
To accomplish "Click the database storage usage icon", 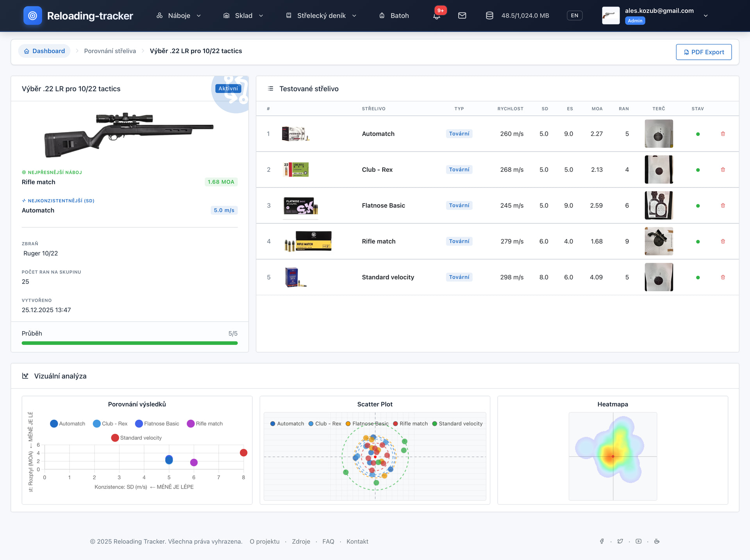I will tap(489, 16).
